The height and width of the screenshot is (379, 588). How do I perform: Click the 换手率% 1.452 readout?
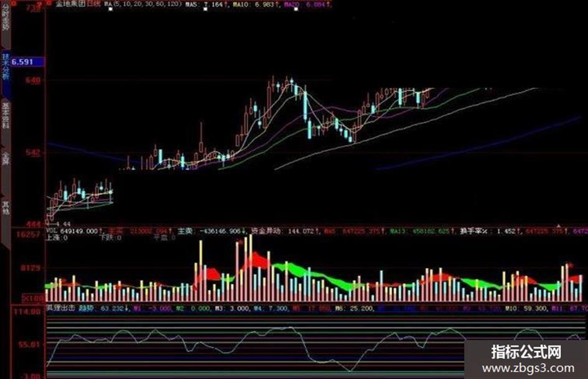pyautogui.click(x=490, y=232)
